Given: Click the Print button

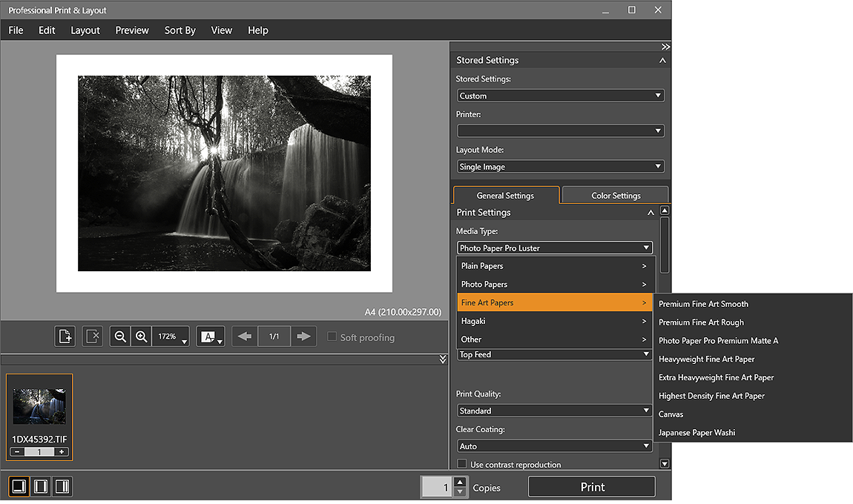Looking at the screenshot, I should pos(592,487).
